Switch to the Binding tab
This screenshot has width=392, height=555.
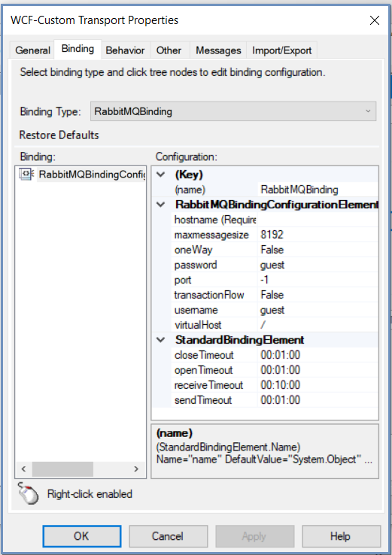(x=77, y=49)
